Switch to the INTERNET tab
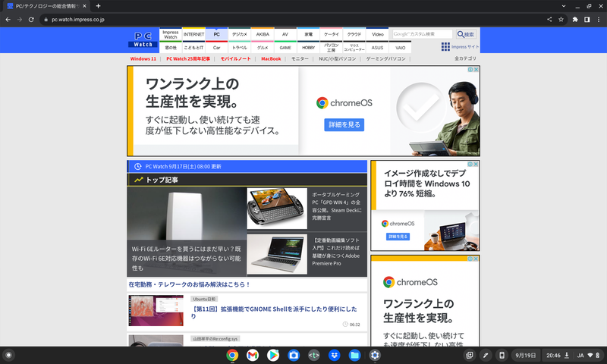Image resolution: width=607 pixels, height=364 pixels. coord(193,34)
